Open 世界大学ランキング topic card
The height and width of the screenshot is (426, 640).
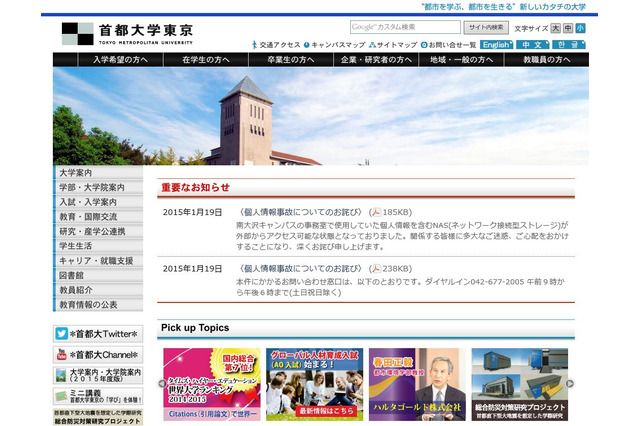pos(212,384)
